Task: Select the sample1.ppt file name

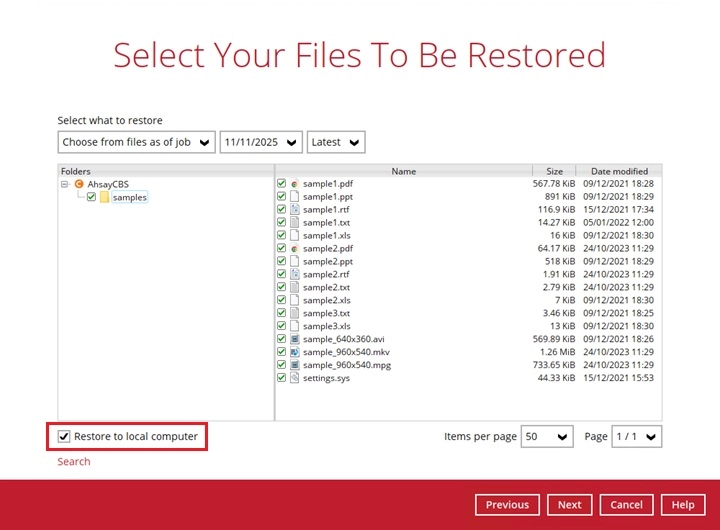Action: click(328, 197)
